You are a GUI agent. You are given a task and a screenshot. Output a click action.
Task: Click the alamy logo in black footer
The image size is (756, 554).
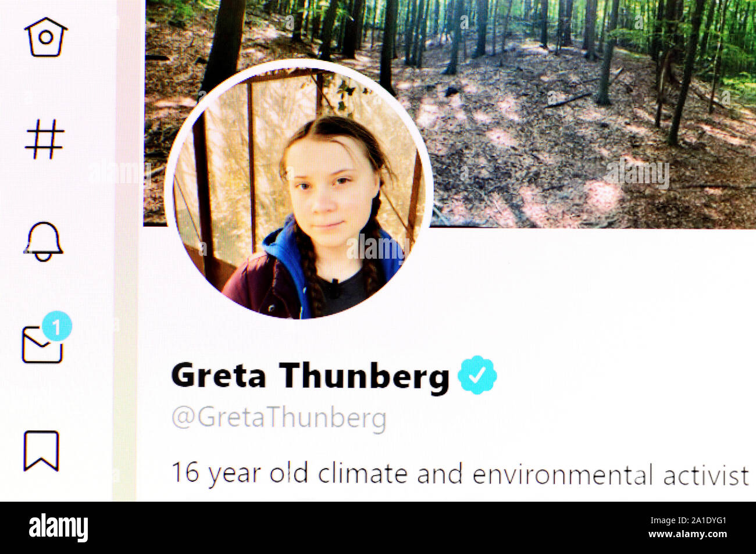[x=58, y=528]
